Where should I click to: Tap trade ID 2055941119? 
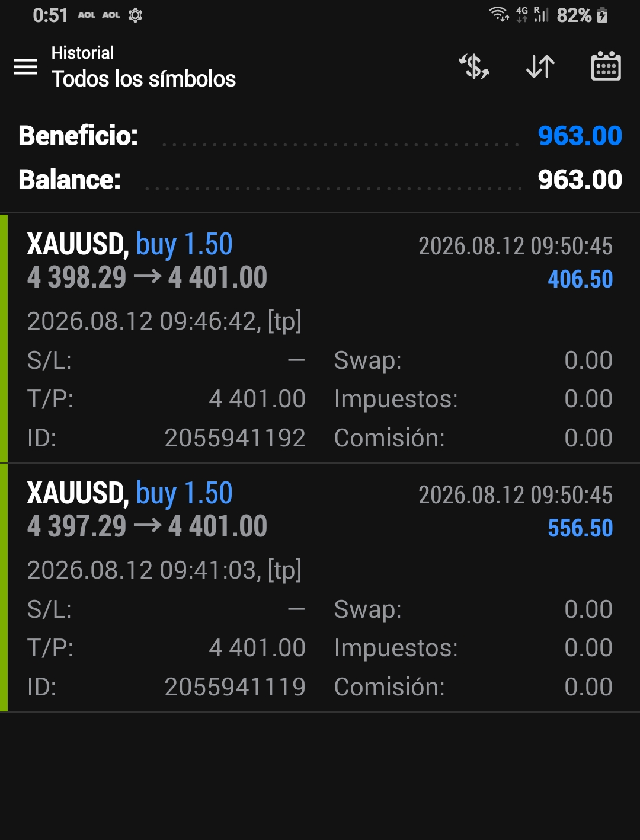tap(235, 687)
